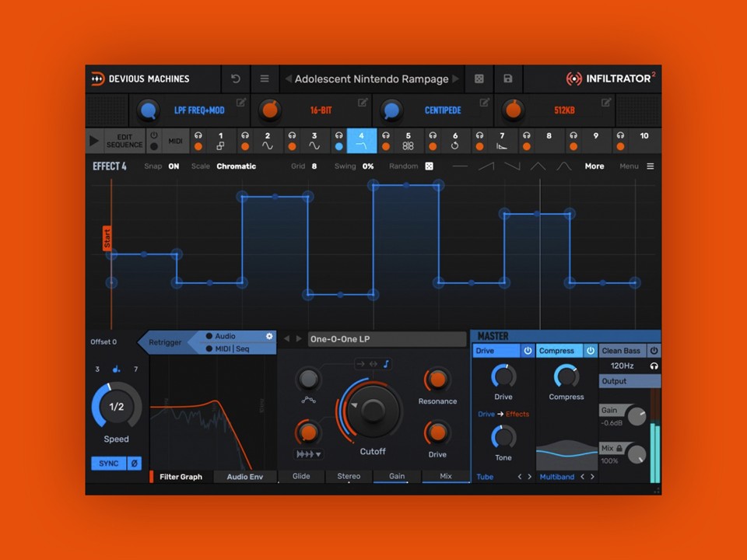Toggle the phase invert Ø button
This screenshot has height=560, width=747.
(x=135, y=464)
